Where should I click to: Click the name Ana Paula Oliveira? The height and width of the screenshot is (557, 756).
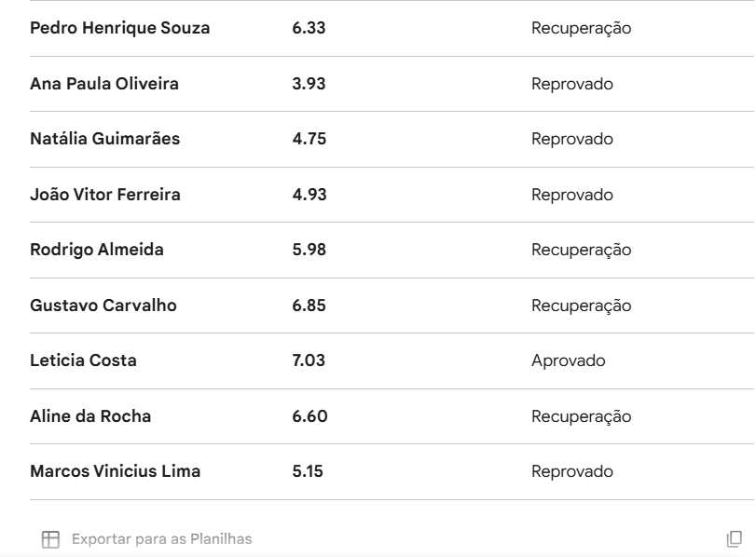[104, 85]
